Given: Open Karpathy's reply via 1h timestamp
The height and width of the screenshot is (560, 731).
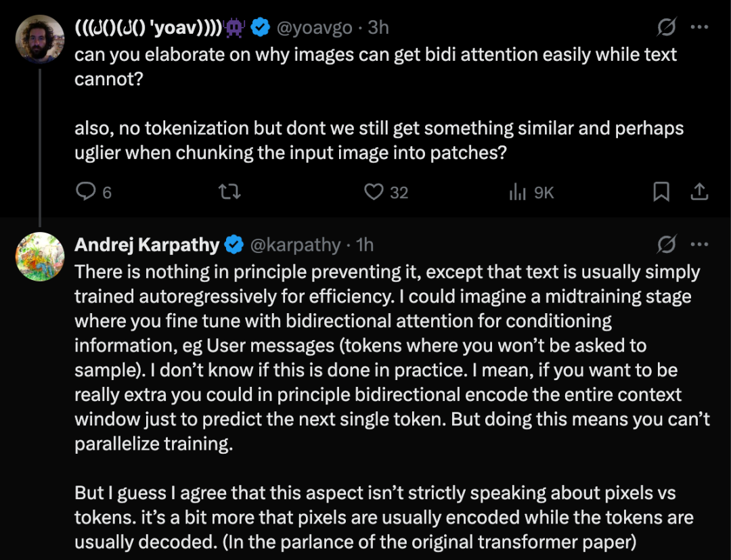Looking at the screenshot, I should tap(364, 245).
